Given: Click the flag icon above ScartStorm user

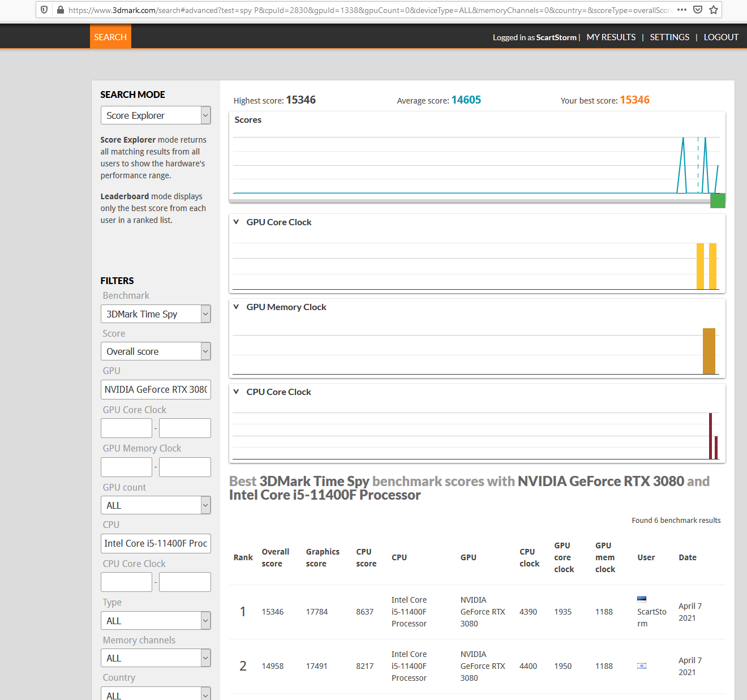Looking at the screenshot, I should pyautogui.click(x=642, y=599).
